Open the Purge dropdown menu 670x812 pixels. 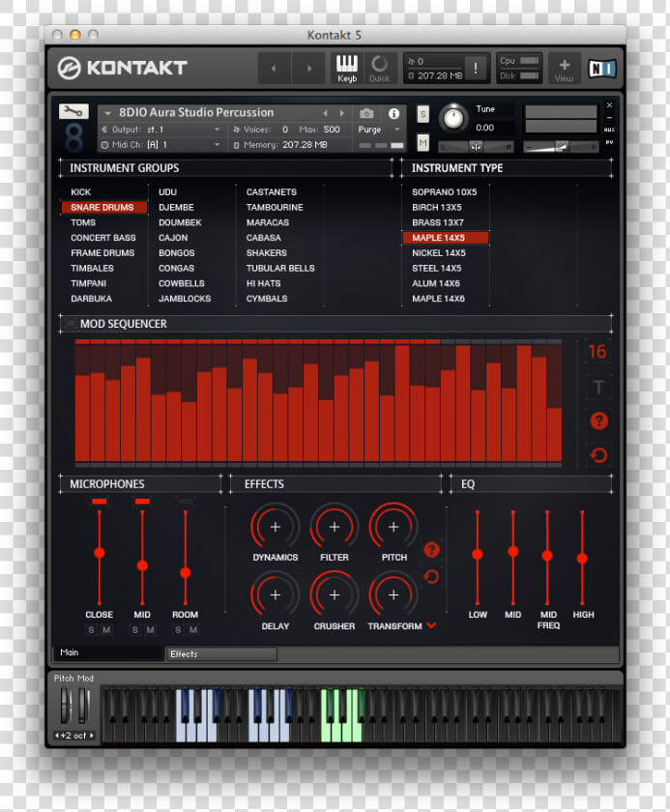378,130
